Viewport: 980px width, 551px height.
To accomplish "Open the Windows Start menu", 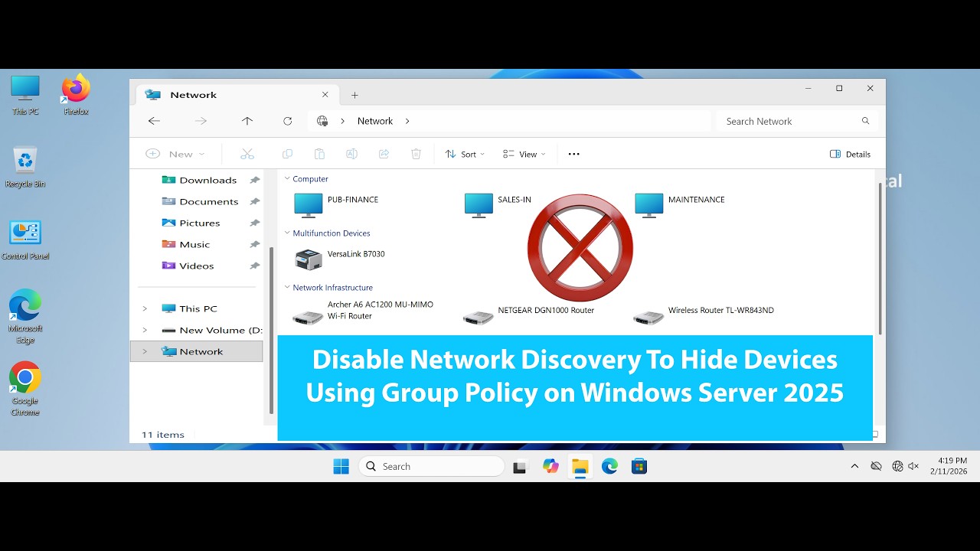I will tap(341, 466).
